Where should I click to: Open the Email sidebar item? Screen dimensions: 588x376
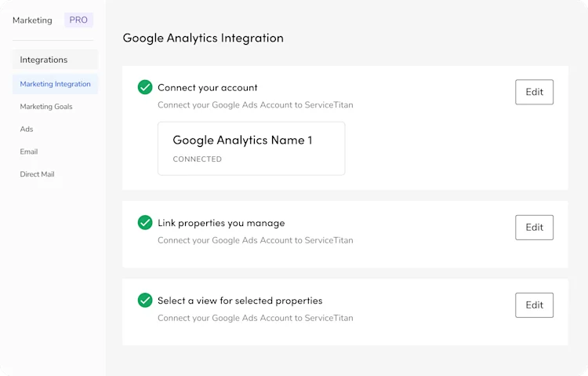[x=29, y=151]
